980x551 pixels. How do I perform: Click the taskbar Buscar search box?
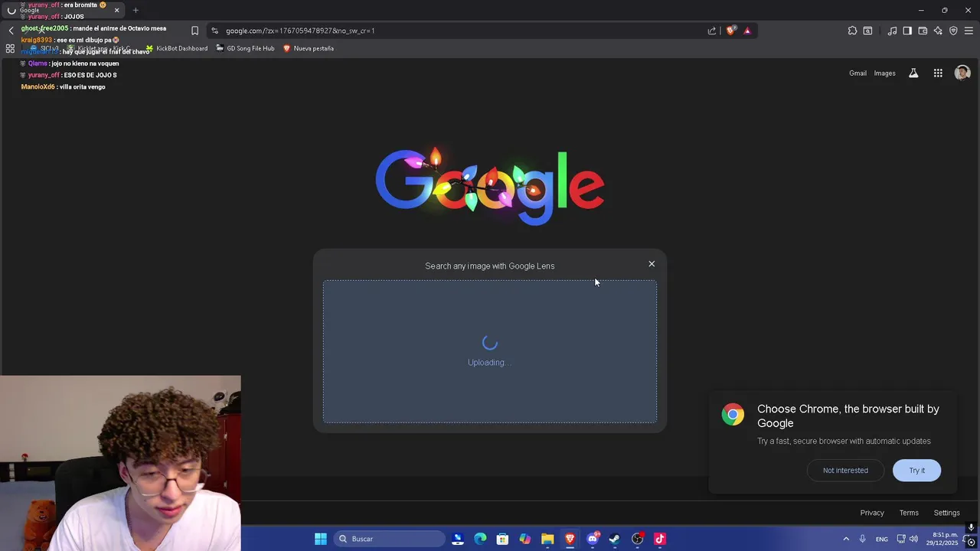coord(389,539)
